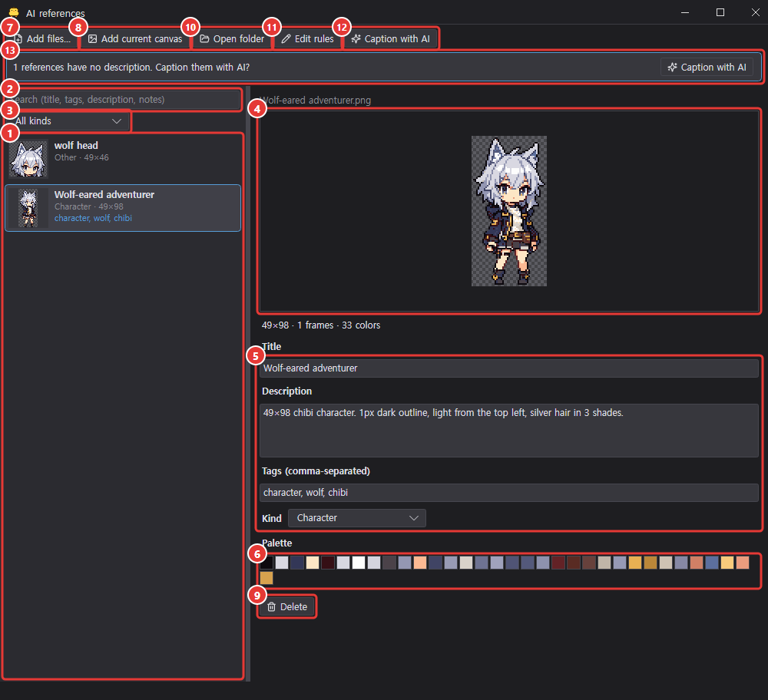Pick the pure white palette swatch
This screenshot has height=700, width=768.
pos(359,563)
